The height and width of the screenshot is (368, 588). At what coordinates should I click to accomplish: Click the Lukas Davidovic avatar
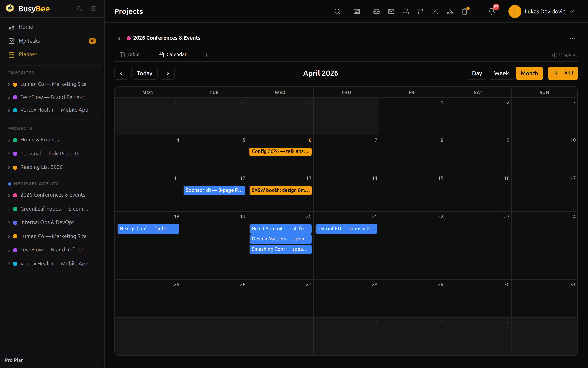[515, 11]
